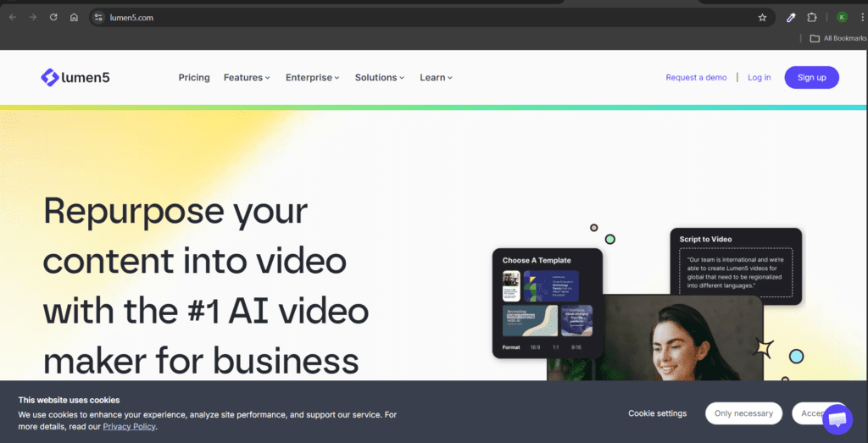The height and width of the screenshot is (443, 868).
Task: Choose Only necessary cookies
Action: (x=743, y=413)
